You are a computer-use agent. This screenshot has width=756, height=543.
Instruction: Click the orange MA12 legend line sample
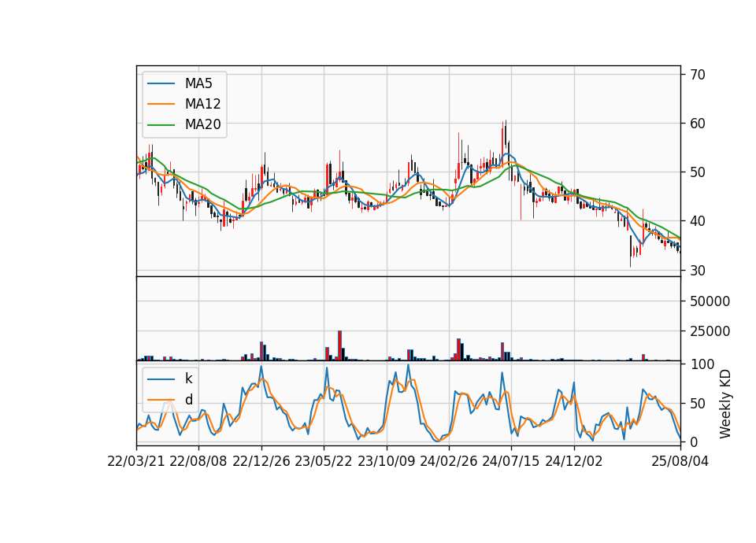pyautogui.click(x=161, y=104)
